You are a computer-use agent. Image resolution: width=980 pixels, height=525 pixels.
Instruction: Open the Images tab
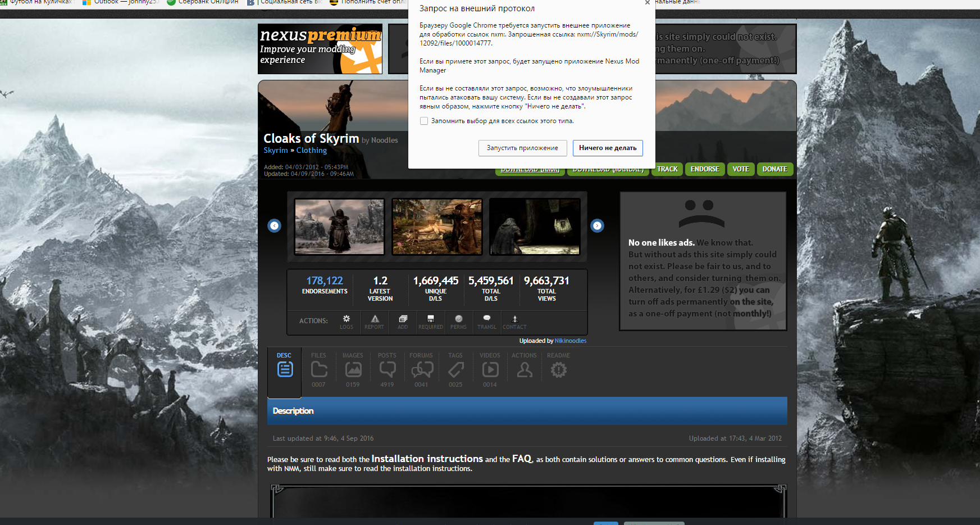(x=353, y=370)
